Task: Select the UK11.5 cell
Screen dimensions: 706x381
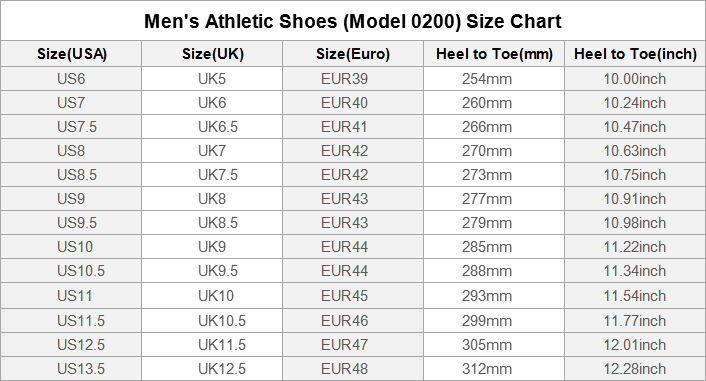Action: coord(212,345)
